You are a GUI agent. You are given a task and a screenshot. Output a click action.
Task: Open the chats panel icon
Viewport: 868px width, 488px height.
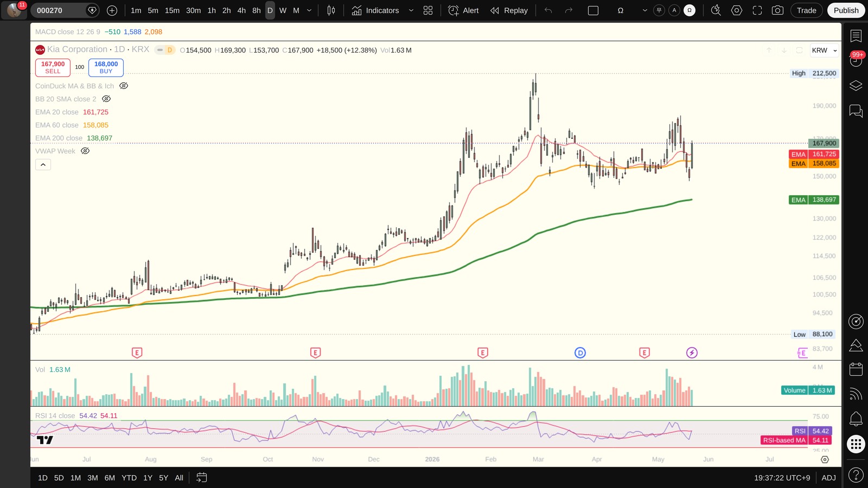coord(856,111)
